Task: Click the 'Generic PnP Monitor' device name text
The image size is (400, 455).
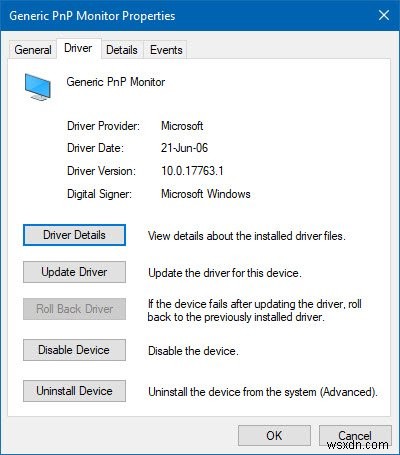Action: [116, 82]
